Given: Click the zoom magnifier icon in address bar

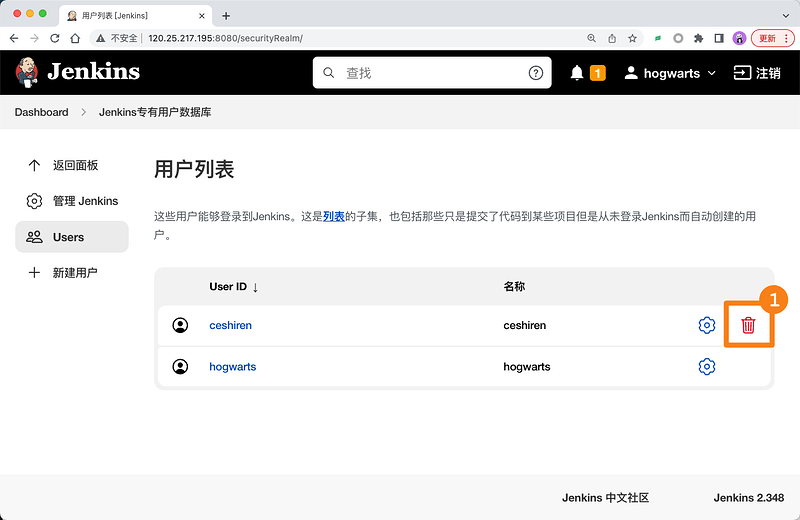Looking at the screenshot, I should pos(591,38).
